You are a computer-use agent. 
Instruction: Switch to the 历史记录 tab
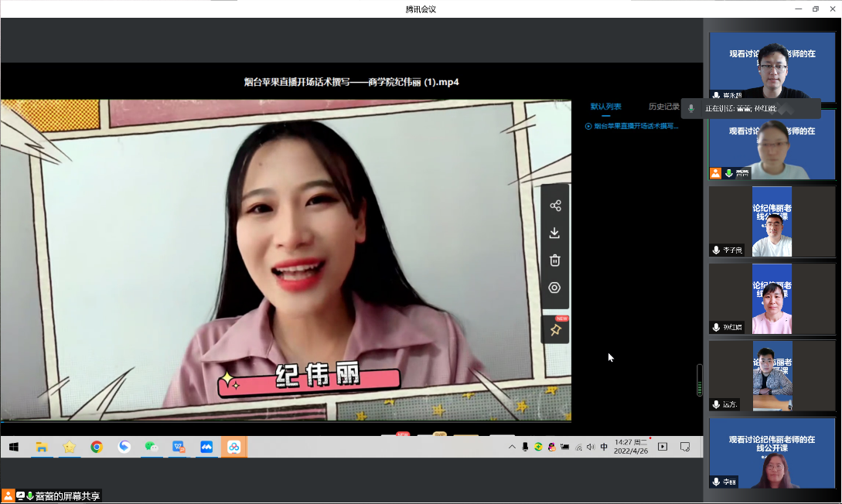click(663, 106)
